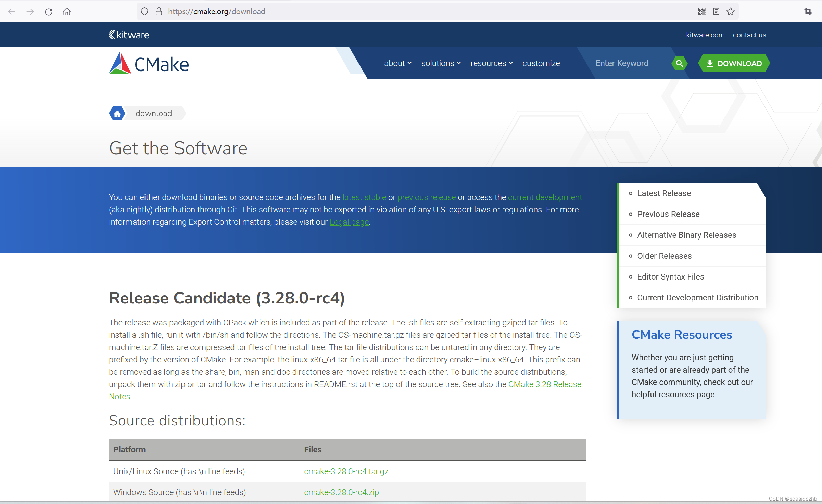This screenshot has height=504, width=822.
Task: Click the browser back arrow icon
Action: click(12, 11)
